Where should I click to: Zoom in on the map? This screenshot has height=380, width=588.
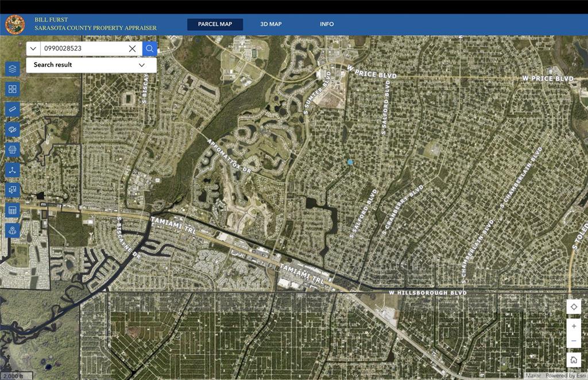[x=574, y=327]
